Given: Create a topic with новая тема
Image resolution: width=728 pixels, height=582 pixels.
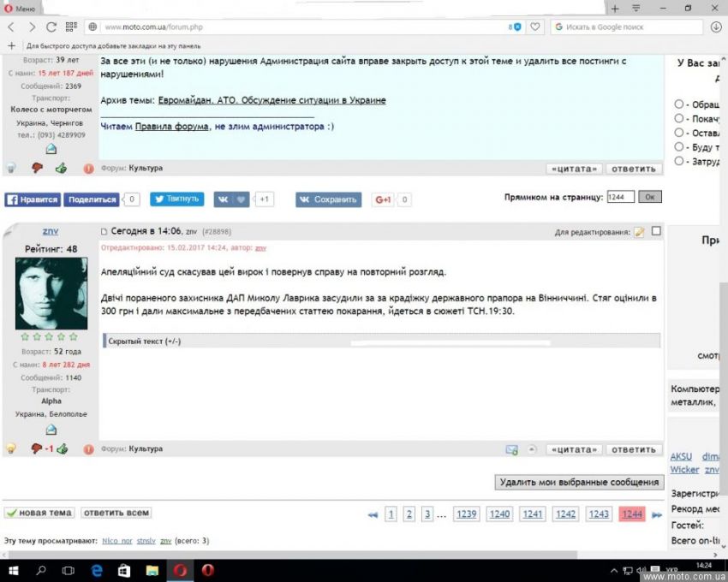Looking at the screenshot, I should click(39, 513).
